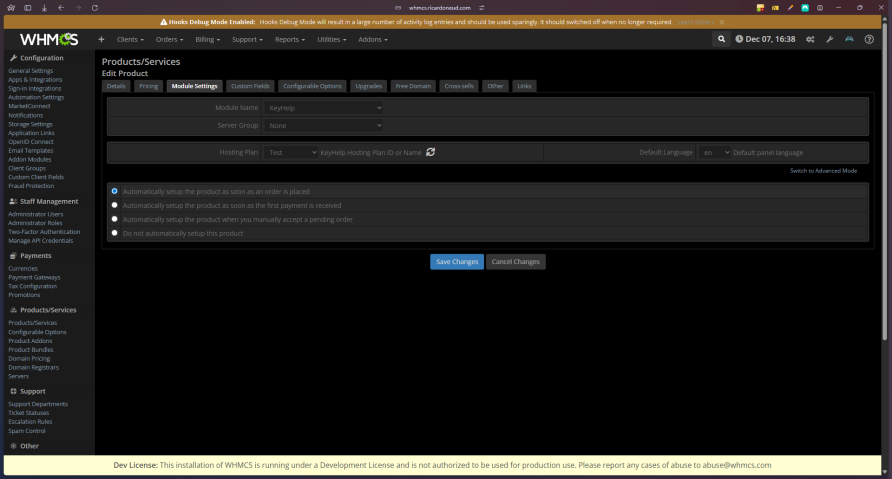Open Payment Gateways in sidebar

[34, 277]
